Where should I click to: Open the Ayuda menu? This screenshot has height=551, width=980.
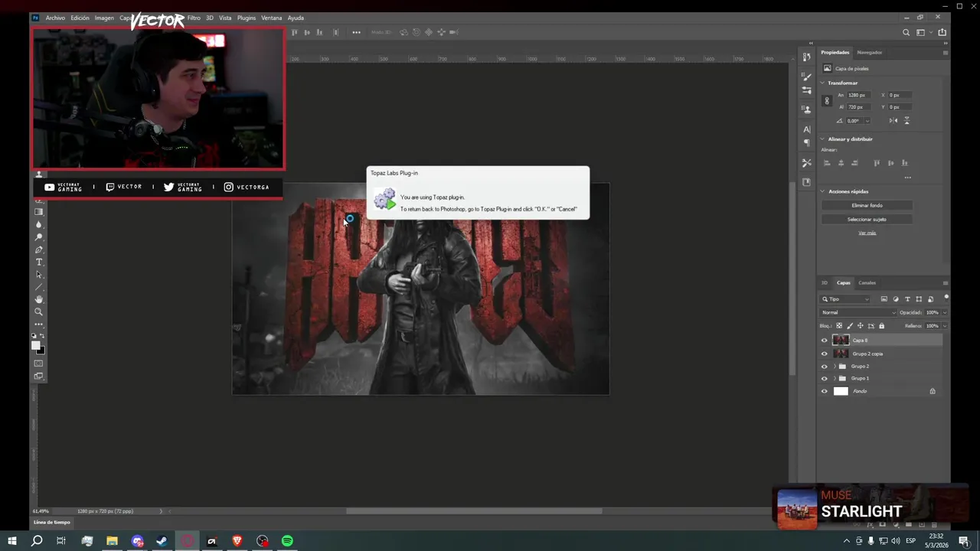coord(296,18)
